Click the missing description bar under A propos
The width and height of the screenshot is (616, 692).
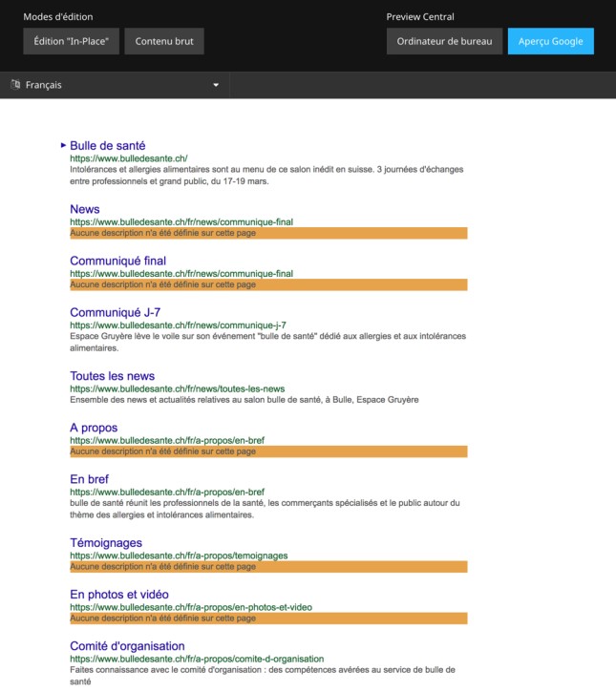(268, 451)
